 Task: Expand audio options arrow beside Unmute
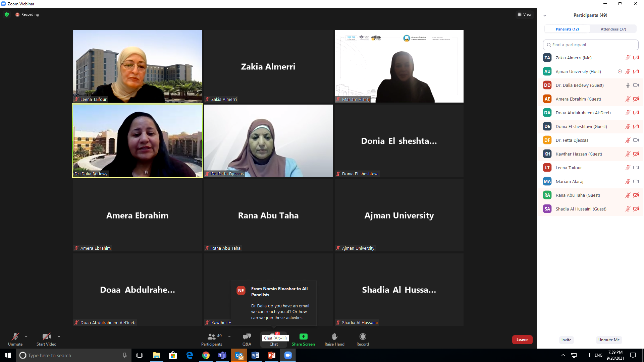[x=26, y=337]
